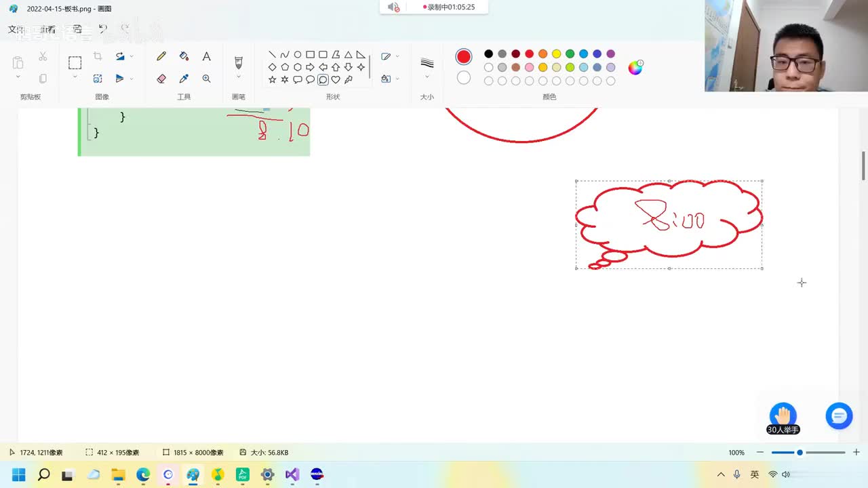The image size is (868, 488).
Task: Click the Copy icon in clipboard group
Action: (43, 79)
